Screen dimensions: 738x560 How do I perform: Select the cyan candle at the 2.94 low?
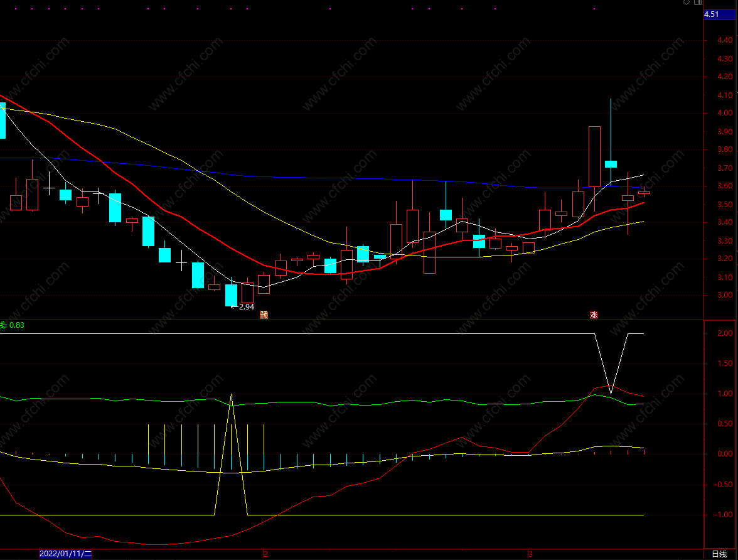tap(231, 295)
